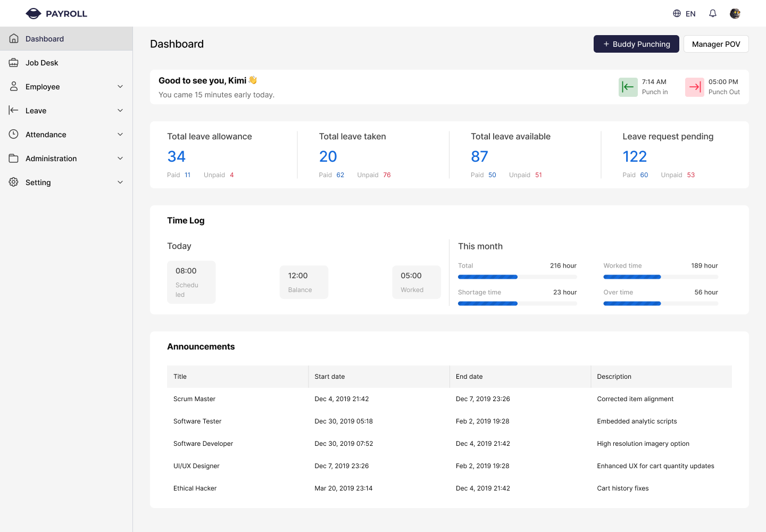Click the PAYROLL logo
This screenshot has width=766, height=532.
point(55,13)
